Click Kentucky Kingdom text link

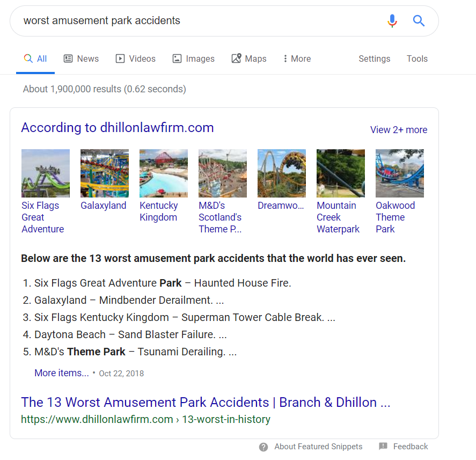[x=159, y=211]
